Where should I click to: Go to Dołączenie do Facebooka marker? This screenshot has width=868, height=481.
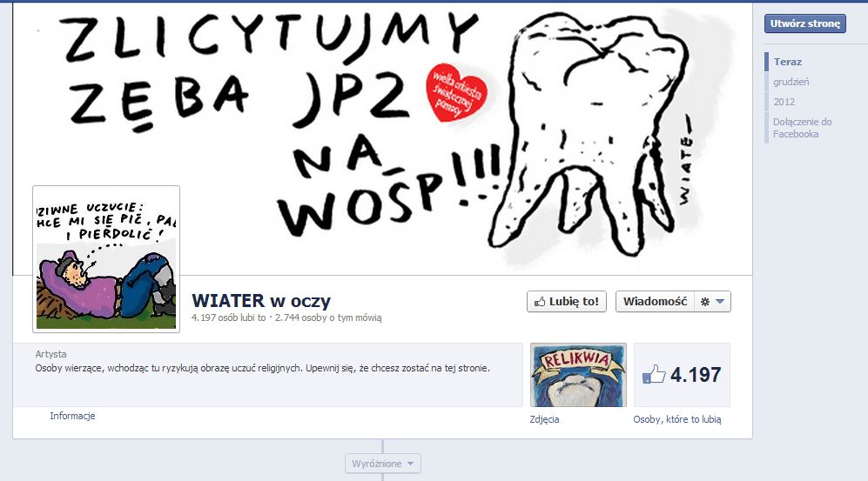(x=802, y=128)
